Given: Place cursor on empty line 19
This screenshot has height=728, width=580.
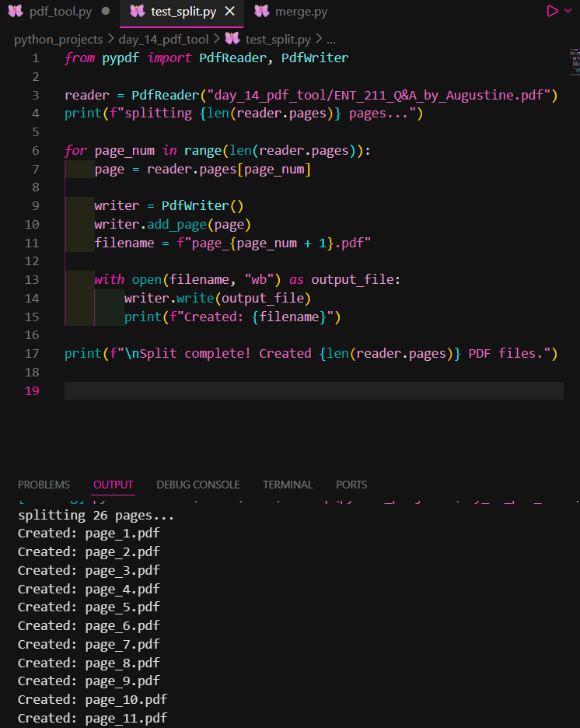Looking at the screenshot, I should (x=313, y=390).
